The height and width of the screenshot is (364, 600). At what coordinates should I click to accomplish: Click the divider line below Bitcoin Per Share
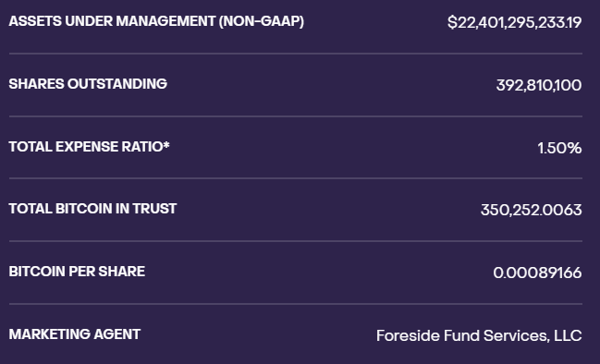pos(296,304)
